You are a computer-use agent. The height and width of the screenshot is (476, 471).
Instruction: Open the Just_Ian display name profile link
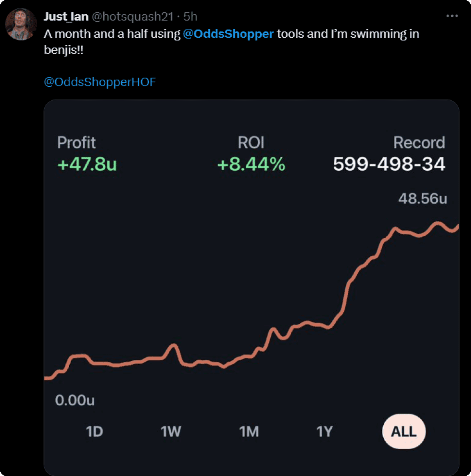pos(66,16)
